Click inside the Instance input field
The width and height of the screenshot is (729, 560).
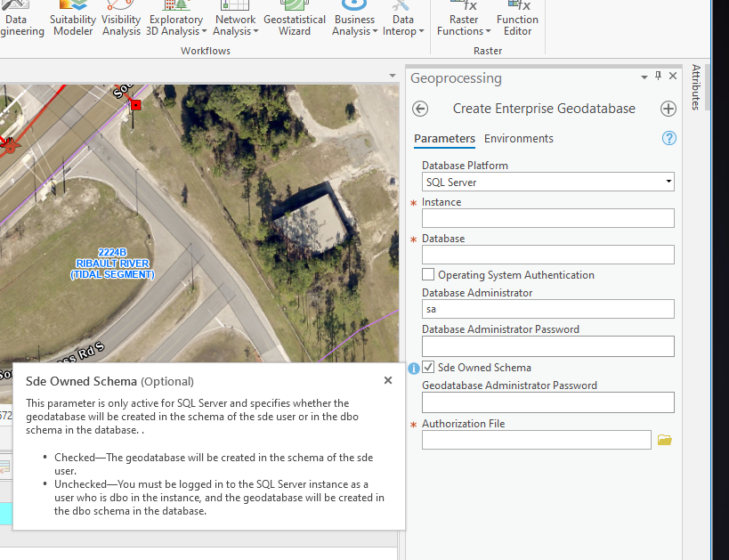pos(547,218)
